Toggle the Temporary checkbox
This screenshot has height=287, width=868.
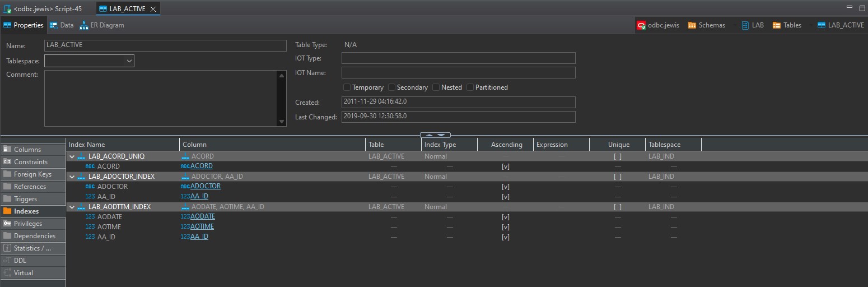(x=347, y=87)
